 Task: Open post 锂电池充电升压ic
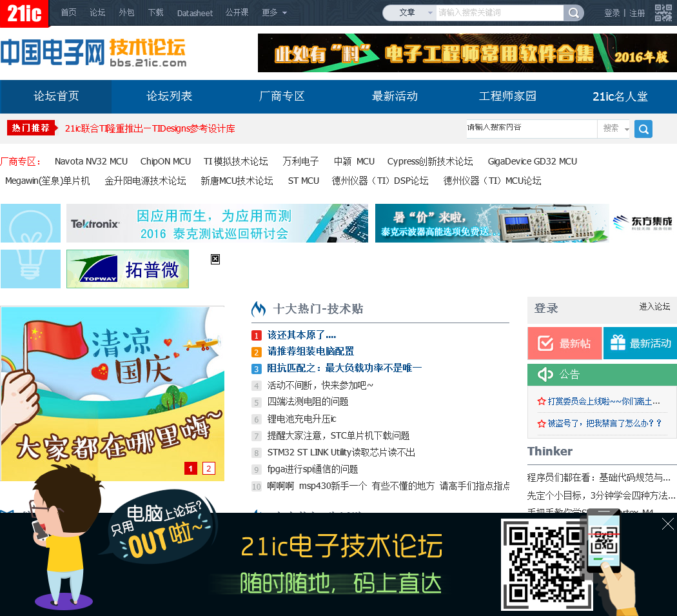click(301, 419)
